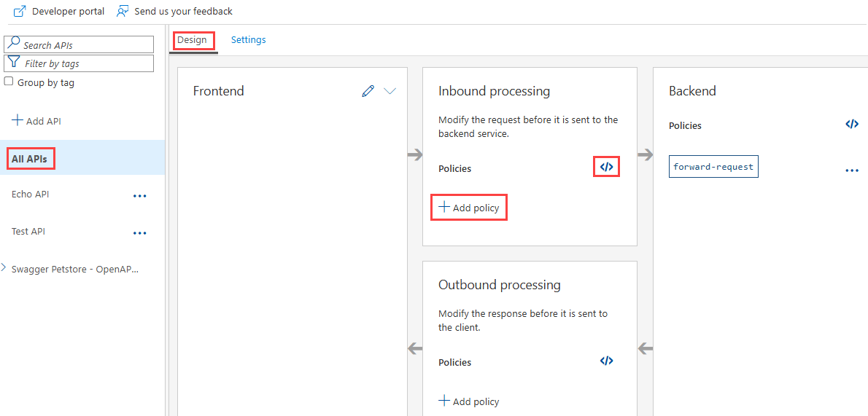Image resolution: width=868 pixels, height=416 pixels.
Task: Open the Inbound processing code editor icon
Action: click(606, 167)
